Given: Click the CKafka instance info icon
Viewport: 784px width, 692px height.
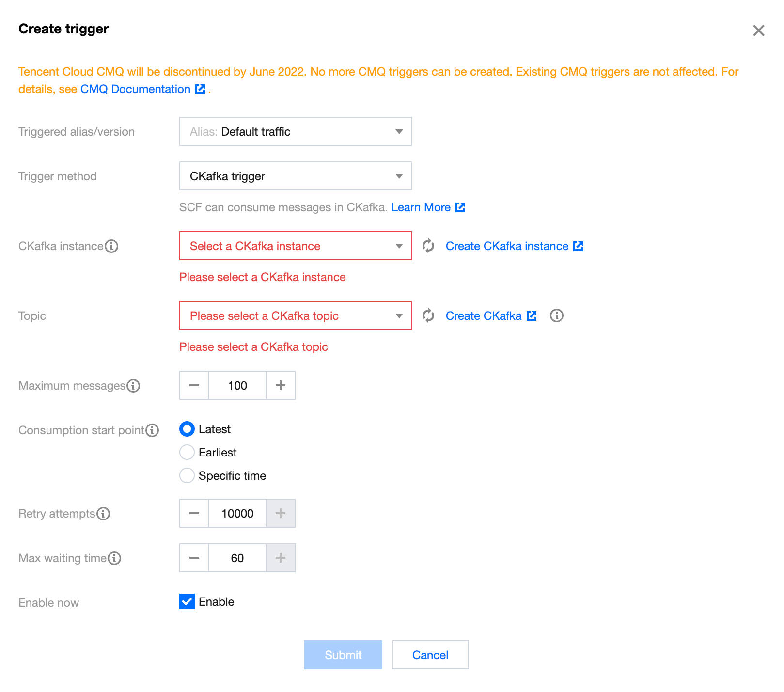Looking at the screenshot, I should 112,246.
